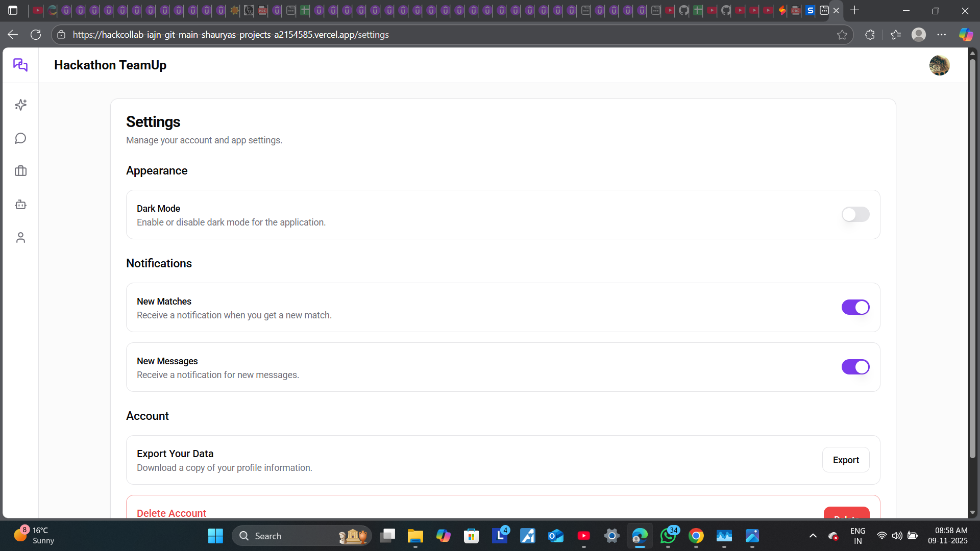This screenshot has height=551, width=980.
Task: Open the favorites hub dropdown in toolbar
Action: (x=896, y=35)
